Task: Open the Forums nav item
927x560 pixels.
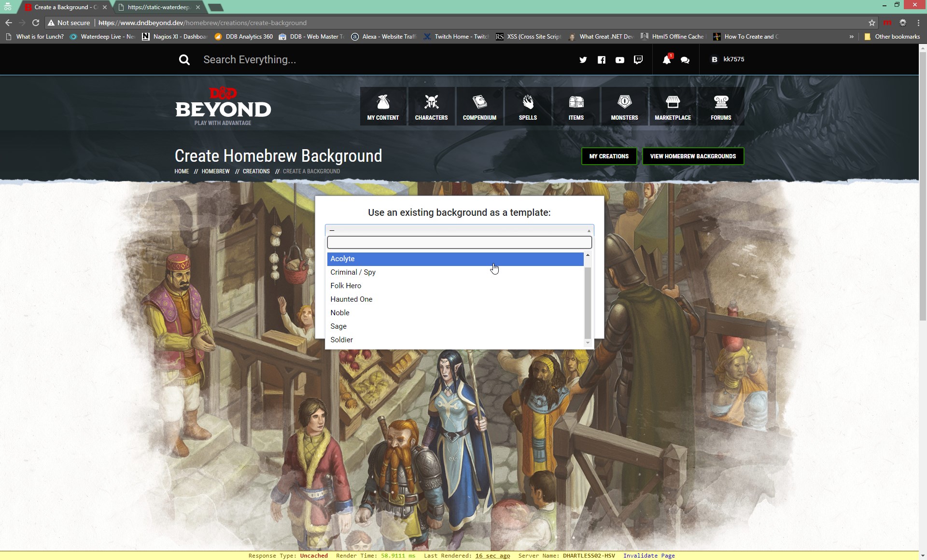Action: pos(721,106)
